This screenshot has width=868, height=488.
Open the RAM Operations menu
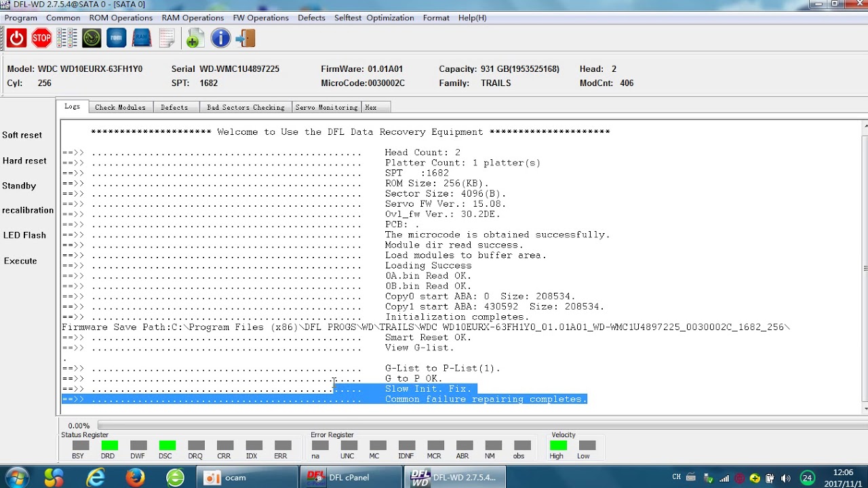coord(193,18)
